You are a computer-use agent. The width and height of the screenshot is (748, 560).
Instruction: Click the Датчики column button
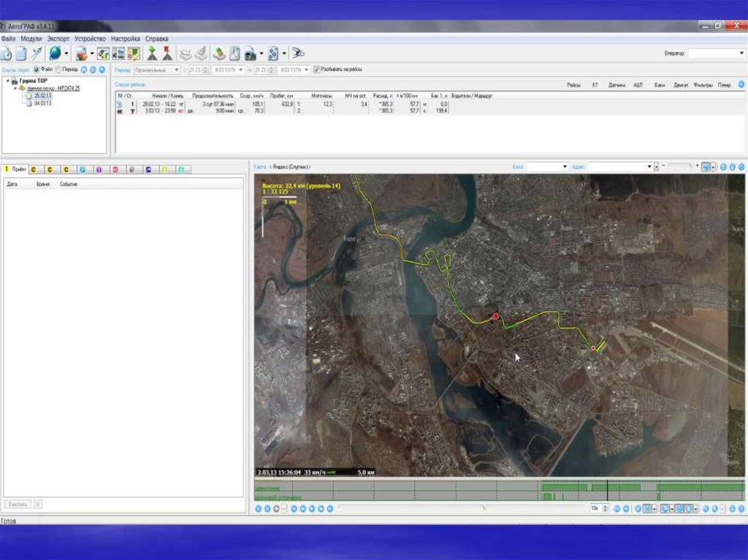[x=617, y=85]
